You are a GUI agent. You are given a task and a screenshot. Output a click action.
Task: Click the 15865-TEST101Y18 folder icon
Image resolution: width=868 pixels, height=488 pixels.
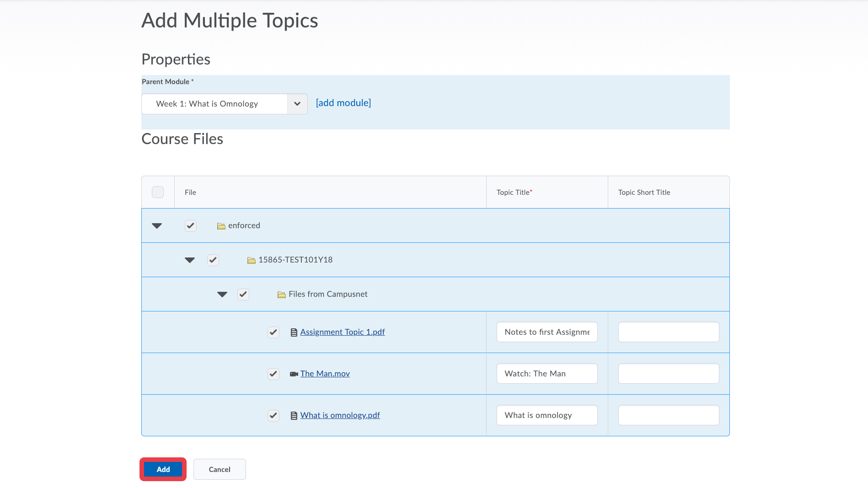pos(251,260)
